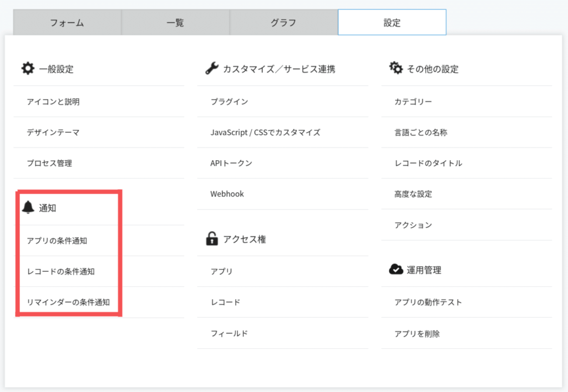568x392 pixels.
Task: Open the 一覧 tab
Action: coord(175,23)
